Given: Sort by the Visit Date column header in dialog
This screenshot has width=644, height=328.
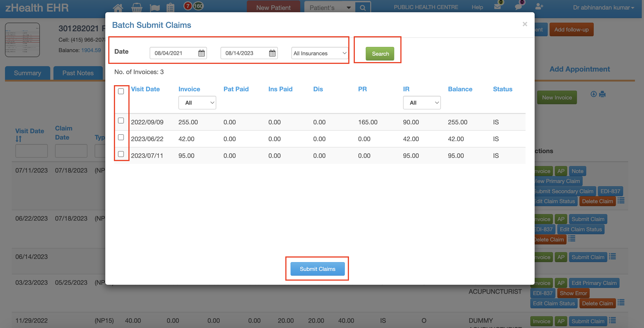Looking at the screenshot, I should (x=145, y=89).
